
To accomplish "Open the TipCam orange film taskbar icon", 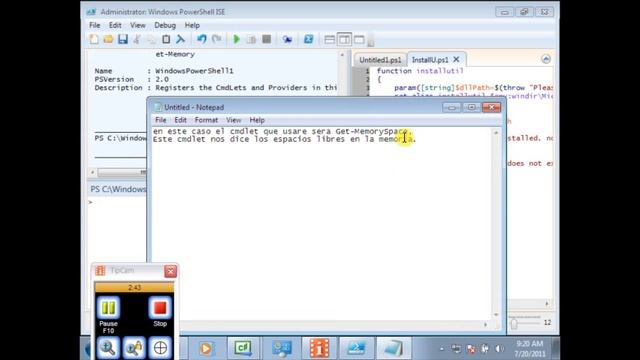I will tap(319, 349).
